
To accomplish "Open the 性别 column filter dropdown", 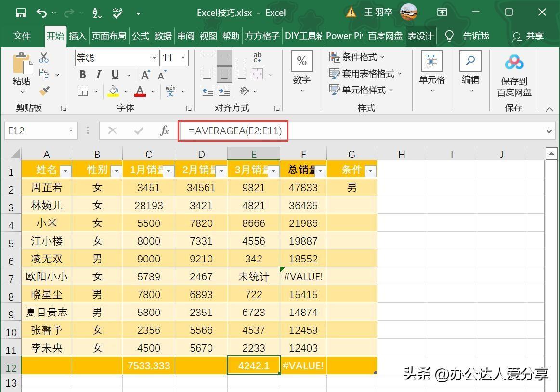I will [116, 170].
